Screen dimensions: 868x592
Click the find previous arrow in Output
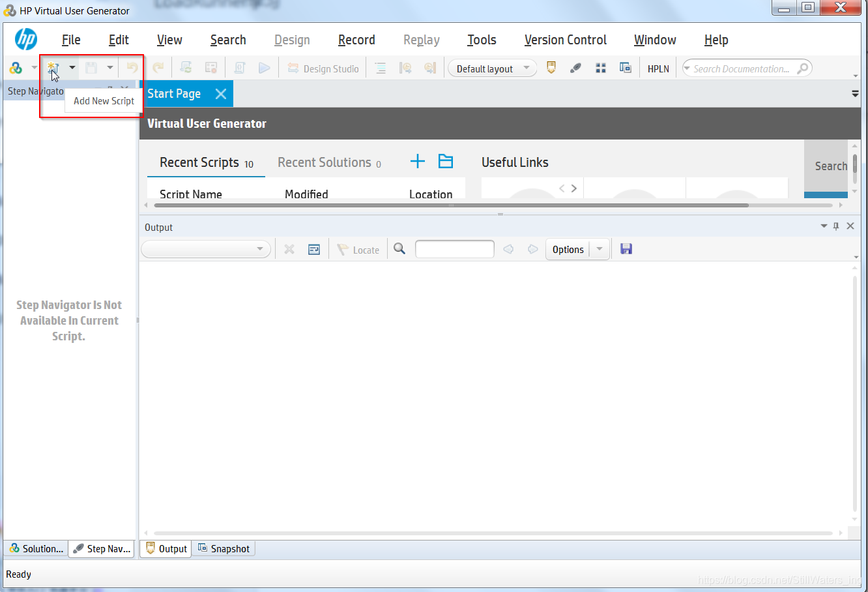[508, 249]
